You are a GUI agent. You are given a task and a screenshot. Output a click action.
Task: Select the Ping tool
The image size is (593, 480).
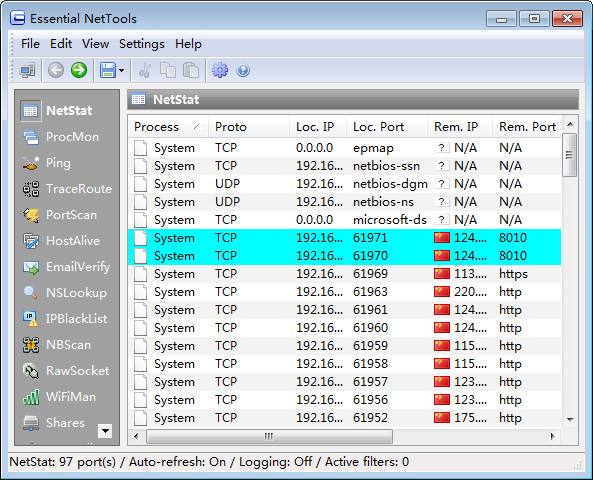point(47,163)
